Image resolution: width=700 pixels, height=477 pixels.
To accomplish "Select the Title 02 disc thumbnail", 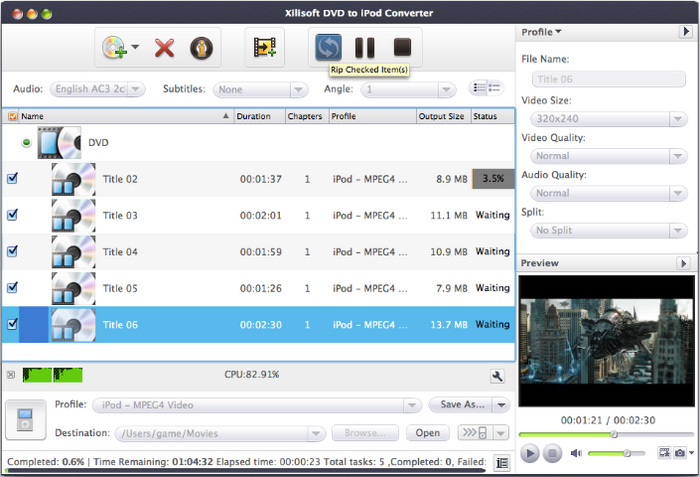I will click(73, 179).
